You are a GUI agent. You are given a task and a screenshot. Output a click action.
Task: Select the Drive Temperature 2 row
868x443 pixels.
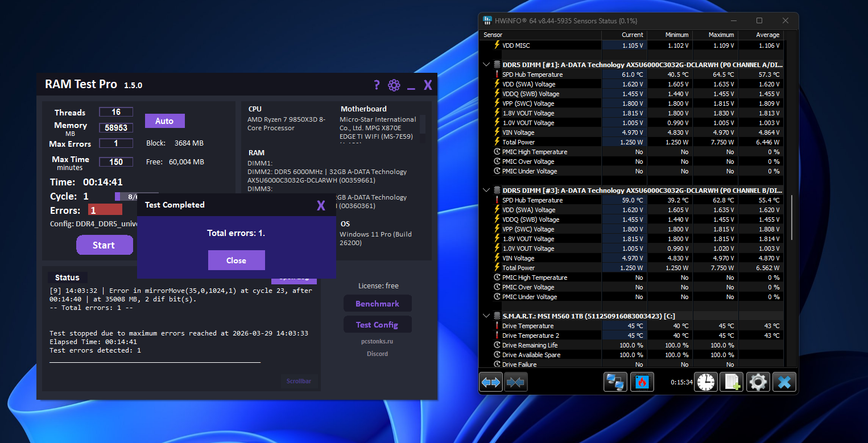(x=631, y=336)
